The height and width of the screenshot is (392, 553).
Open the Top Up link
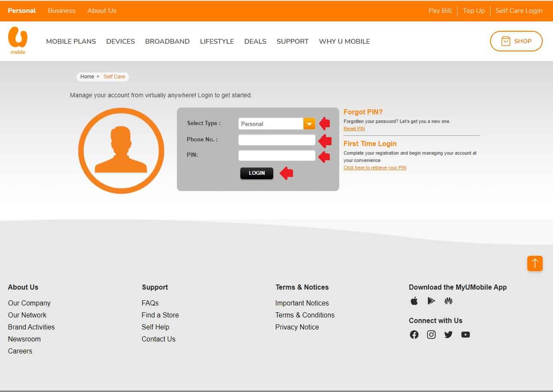click(474, 10)
